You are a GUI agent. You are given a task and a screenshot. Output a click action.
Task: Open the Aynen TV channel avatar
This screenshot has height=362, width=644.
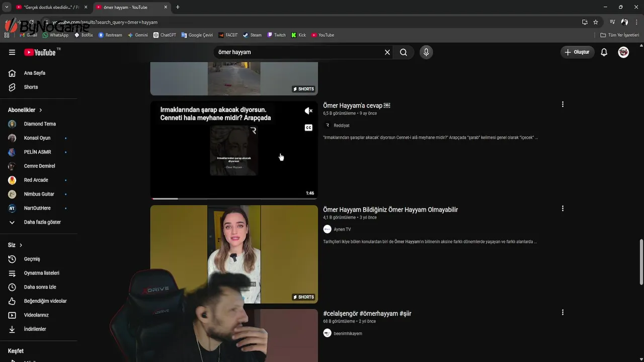coord(328,229)
